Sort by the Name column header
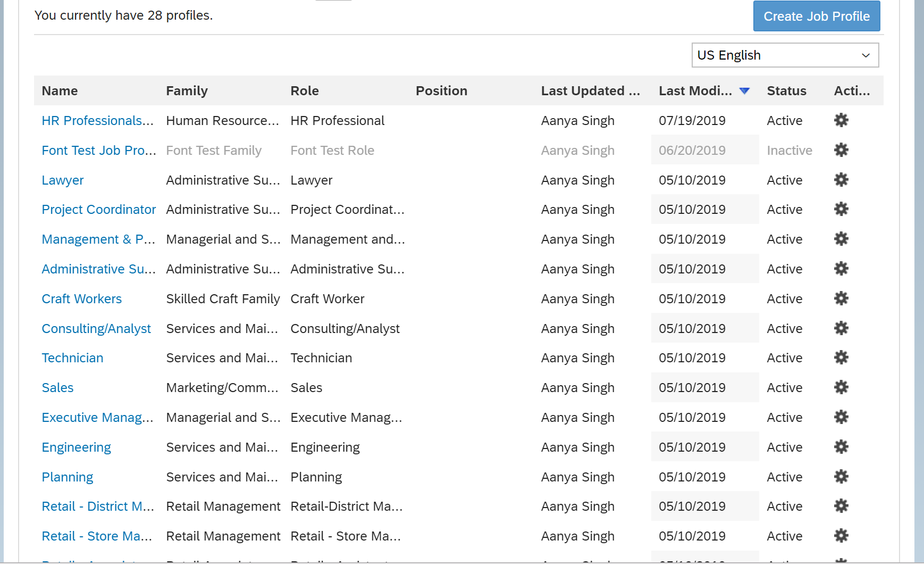Viewport: 924px width, 565px height. click(60, 91)
